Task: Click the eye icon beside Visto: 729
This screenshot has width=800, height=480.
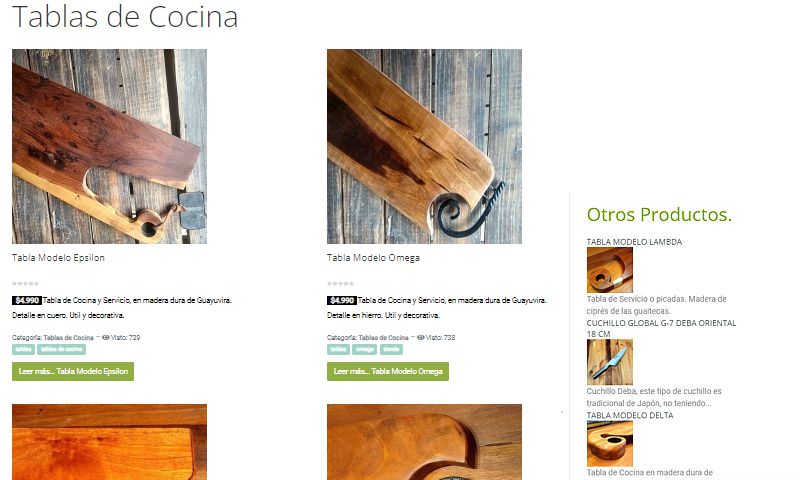Action: 106,338
